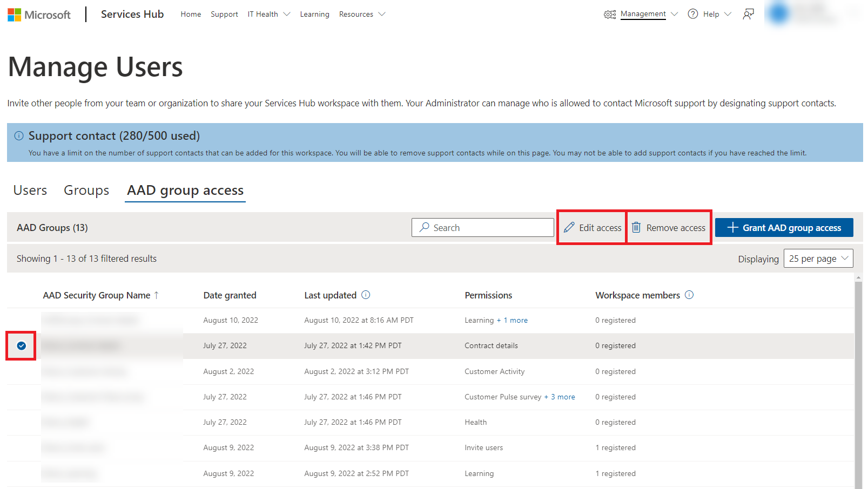Click 'August 2, 2022 at 3:12 PM PDT' cell

tap(356, 371)
